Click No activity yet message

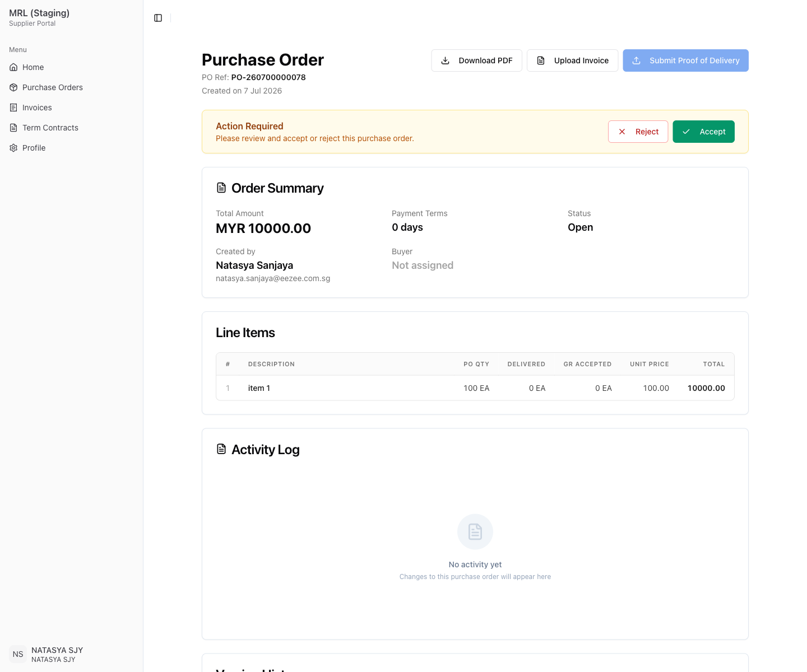[475, 564]
